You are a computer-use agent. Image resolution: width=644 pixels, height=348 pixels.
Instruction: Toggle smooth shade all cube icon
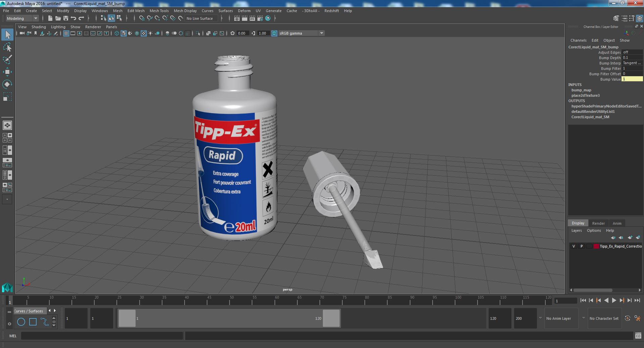click(x=123, y=33)
